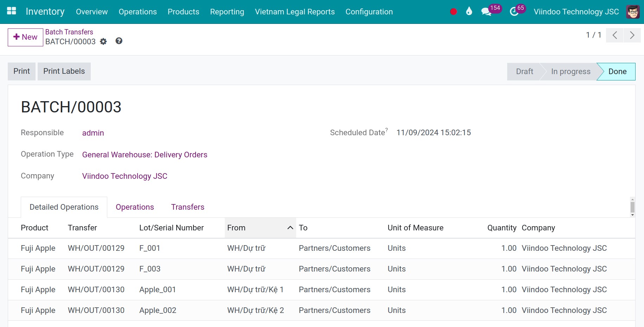
Task: Go to previous record arrow
Action: point(615,35)
